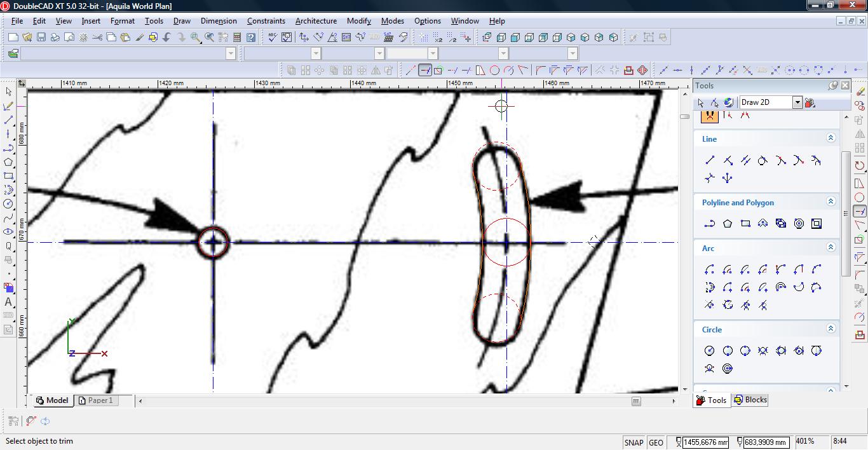Switch to the Paper 1 tab
The image size is (868, 450).
[x=95, y=400]
